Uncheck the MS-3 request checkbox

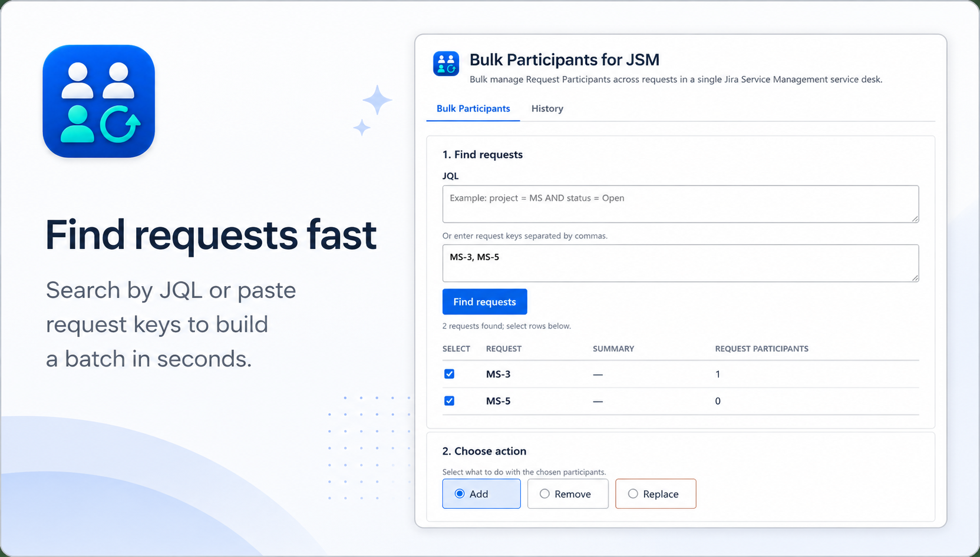tap(449, 374)
